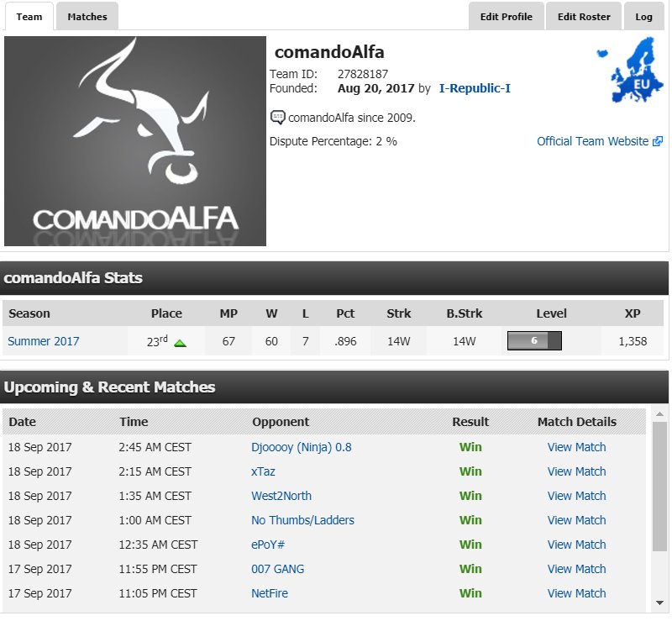
Task: Click the Pct column header
Action: point(345,313)
